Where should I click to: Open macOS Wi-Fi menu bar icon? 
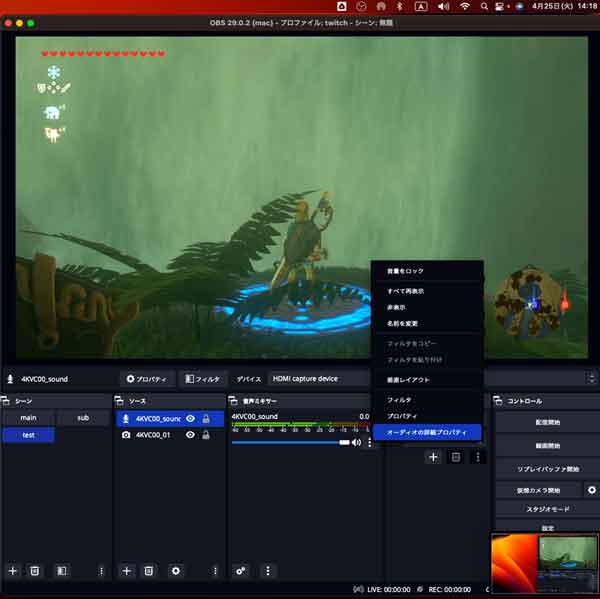point(465,6)
